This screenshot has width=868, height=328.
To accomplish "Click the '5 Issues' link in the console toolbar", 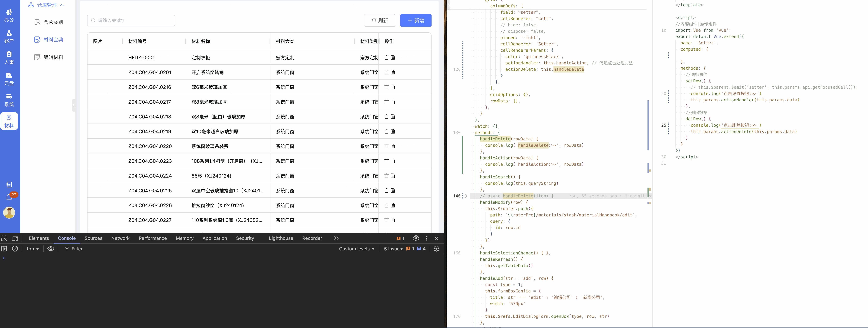I will tap(405, 249).
